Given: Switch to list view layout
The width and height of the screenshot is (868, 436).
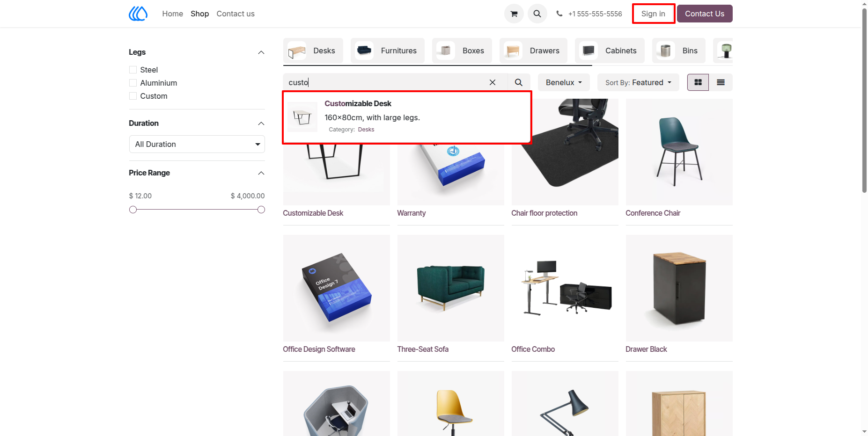Looking at the screenshot, I should pyautogui.click(x=721, y=82).
